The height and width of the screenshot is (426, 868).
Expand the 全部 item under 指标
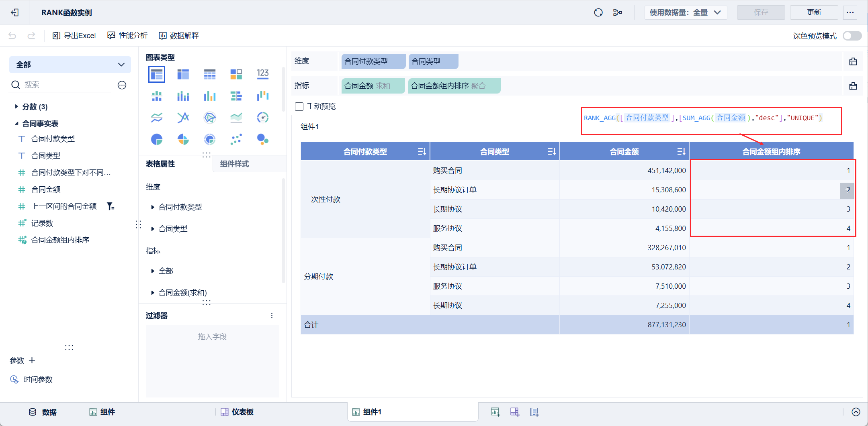point(153,271)
